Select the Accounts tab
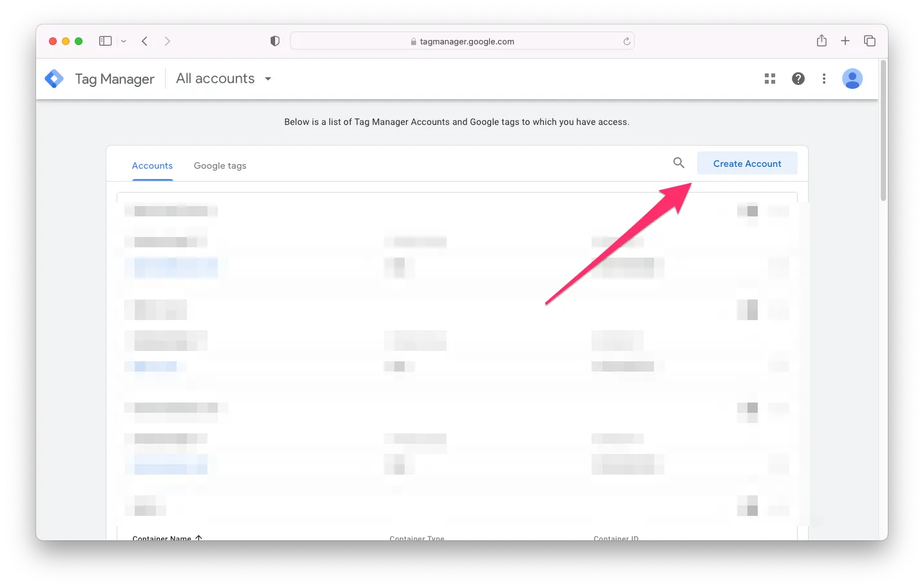Screen dimensions: 924x588 coord(152,166)
